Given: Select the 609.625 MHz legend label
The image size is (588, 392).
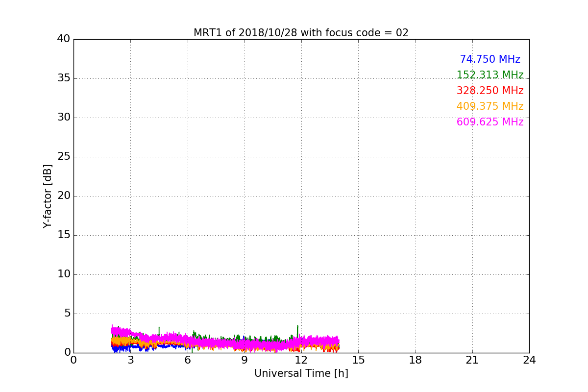Looking at the screenshot, I should click(490, 122).
